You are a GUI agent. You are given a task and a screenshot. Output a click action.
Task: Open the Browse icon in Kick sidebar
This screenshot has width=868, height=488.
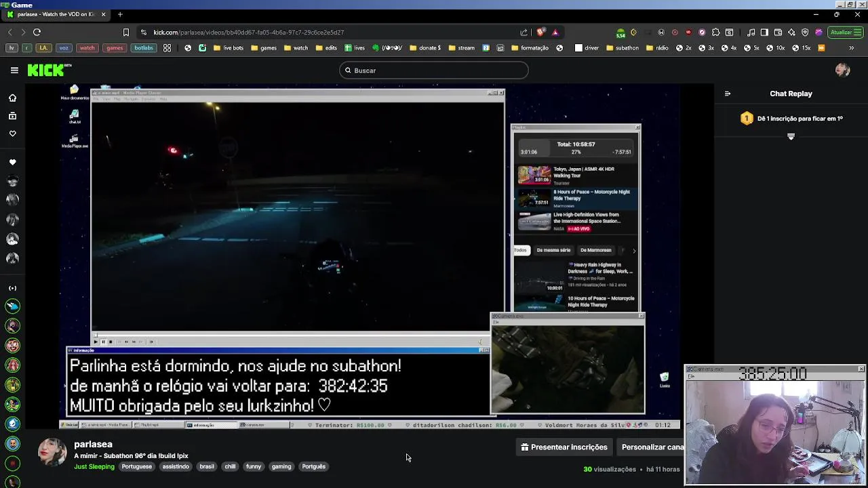[x=12, y=116]
